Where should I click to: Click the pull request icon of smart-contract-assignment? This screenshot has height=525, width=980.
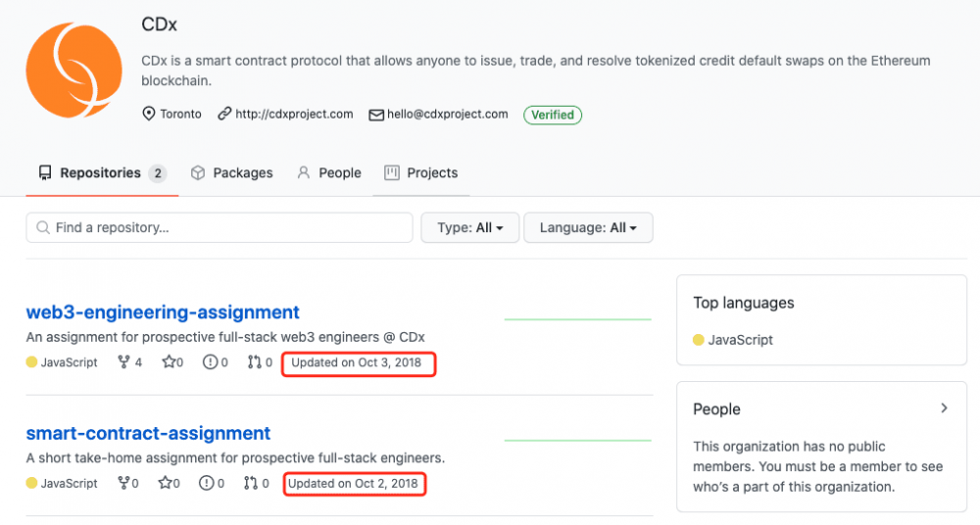(253, 483)
